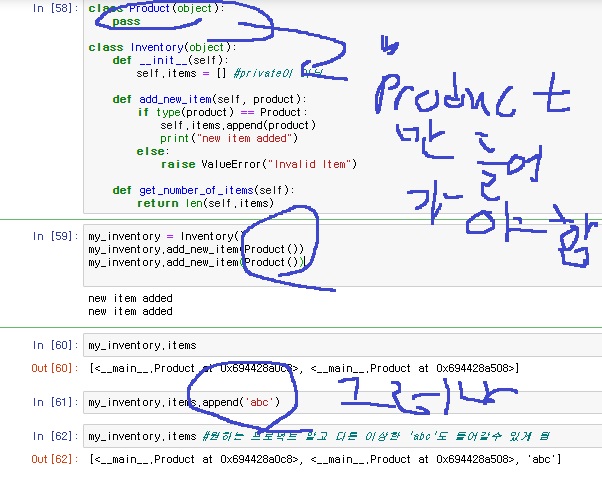Click the second 'new item added' output line
Viewport: 602px width, 480px height.
[130, 311]
